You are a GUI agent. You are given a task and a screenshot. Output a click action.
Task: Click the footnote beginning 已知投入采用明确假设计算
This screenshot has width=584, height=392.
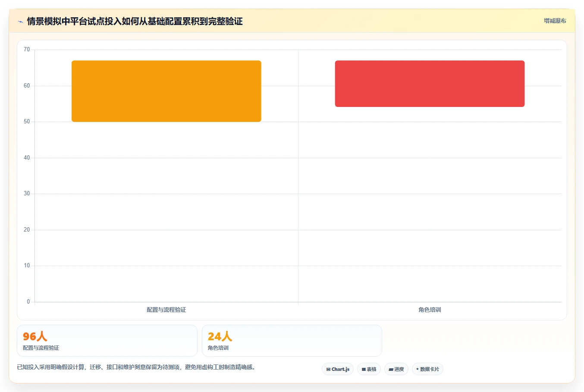click(x=136, y=367)
